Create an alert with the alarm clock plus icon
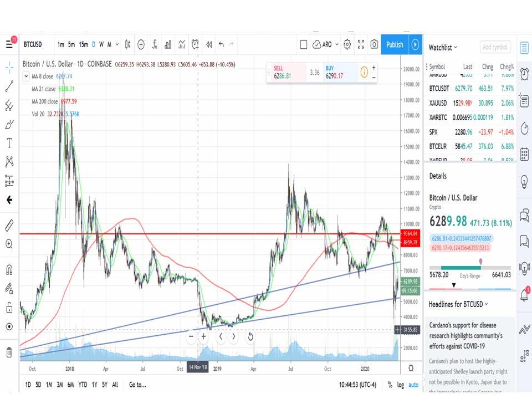 point(195,44)
